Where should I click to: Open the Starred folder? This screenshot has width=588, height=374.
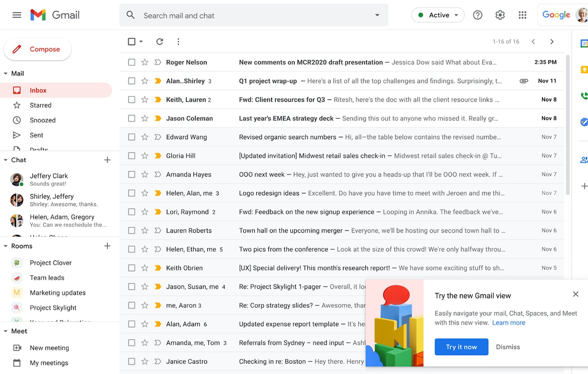[40, 105]
